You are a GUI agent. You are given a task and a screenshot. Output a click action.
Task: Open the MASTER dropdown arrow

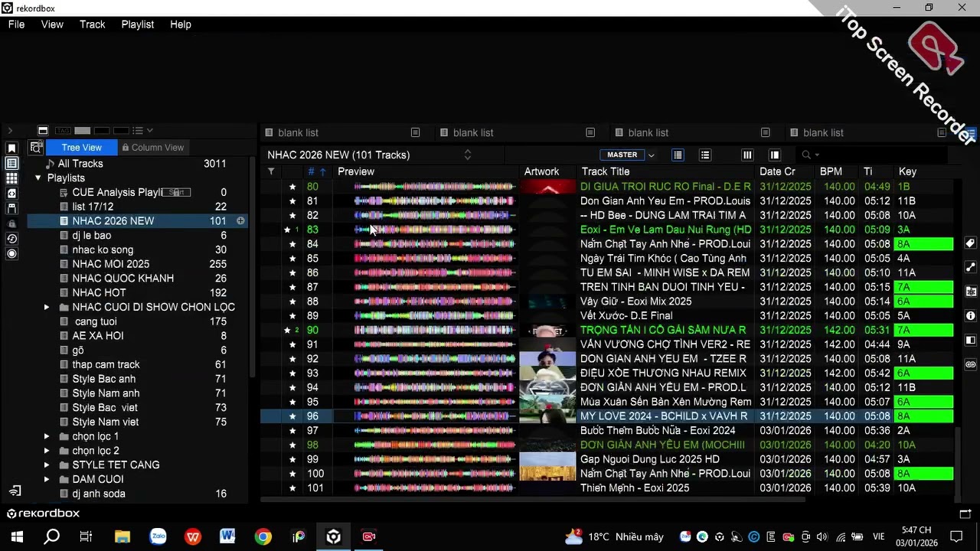652,155
